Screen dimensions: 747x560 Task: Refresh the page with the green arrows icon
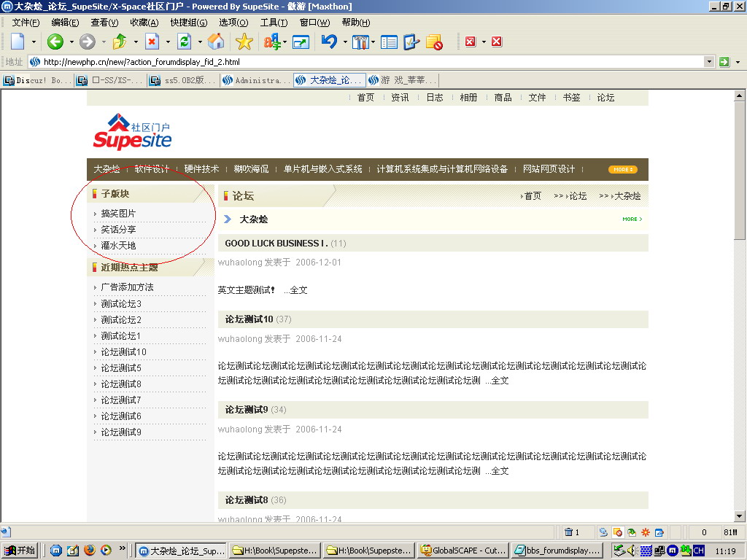click(x=184, y=42)
